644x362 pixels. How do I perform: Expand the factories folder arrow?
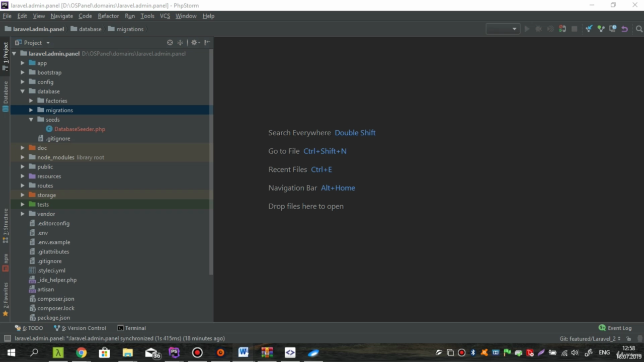[31, 101]
